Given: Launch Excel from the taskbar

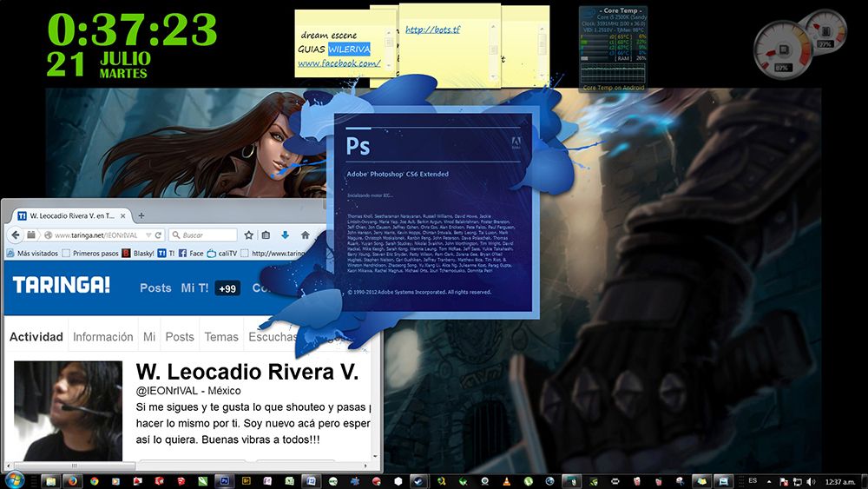Looking at the screenshot, I should [289, 481].
